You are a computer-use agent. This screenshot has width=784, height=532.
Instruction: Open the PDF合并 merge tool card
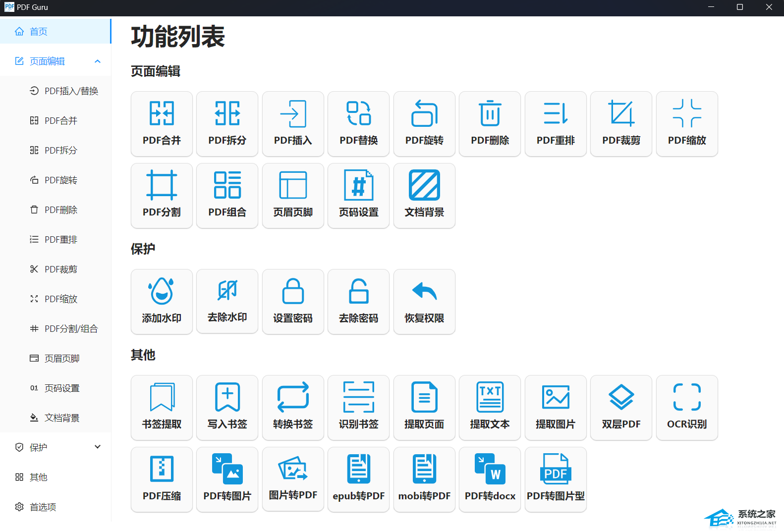point(162,124)
